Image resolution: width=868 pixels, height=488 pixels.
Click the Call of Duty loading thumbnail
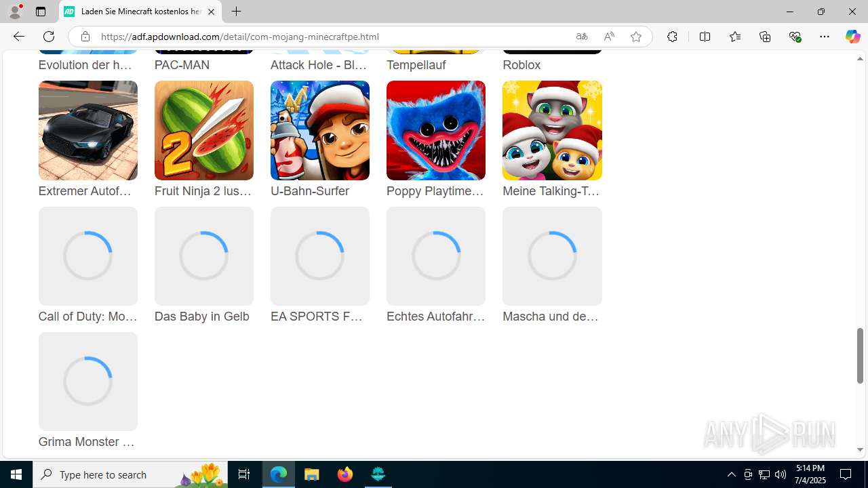pyautogui.click(x=88, y=256)
